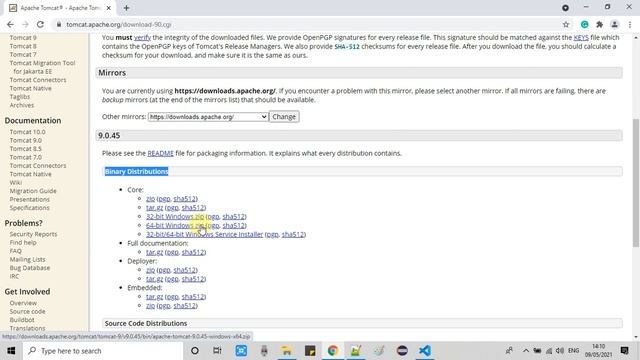Click the address bar URL field
Image resolution: width=640 pixels, height=360 pixels.
pos(310,24)
